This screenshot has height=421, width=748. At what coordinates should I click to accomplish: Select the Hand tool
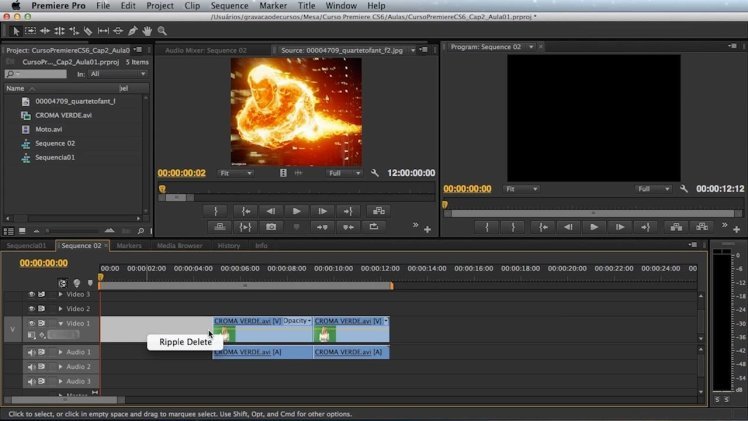pos(147,31)
